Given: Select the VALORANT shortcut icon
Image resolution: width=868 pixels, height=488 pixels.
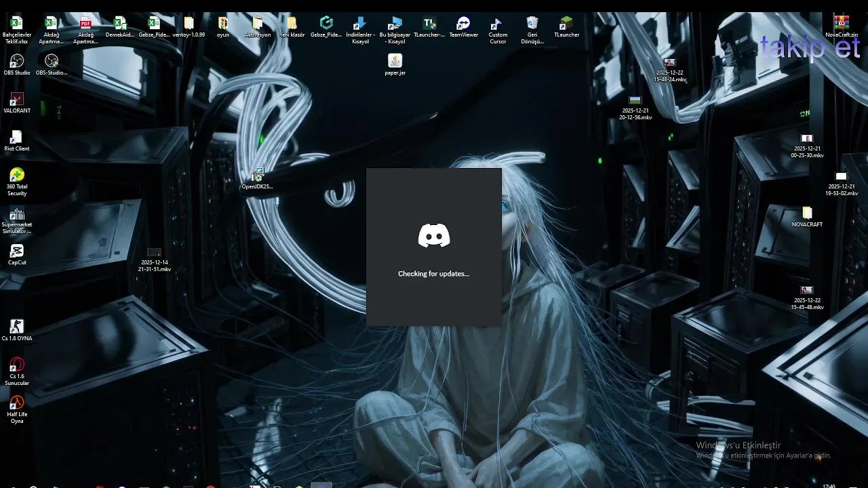Looking at the screenshot, I should (17, 100).
